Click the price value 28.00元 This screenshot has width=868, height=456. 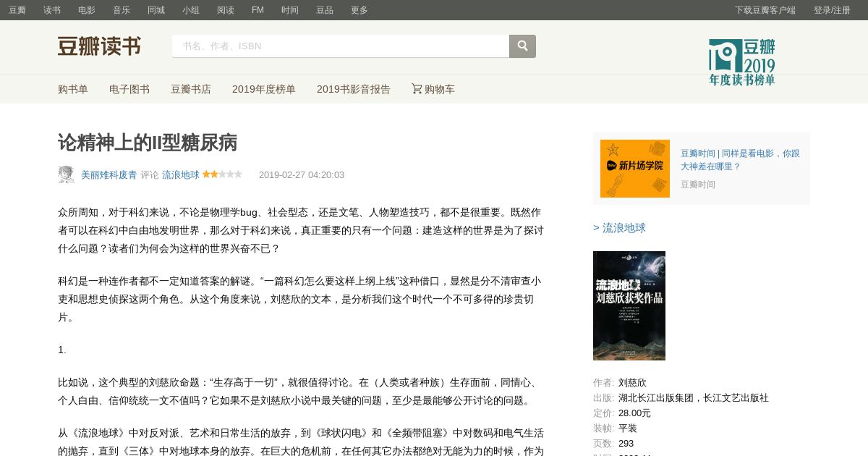point(634,413)
